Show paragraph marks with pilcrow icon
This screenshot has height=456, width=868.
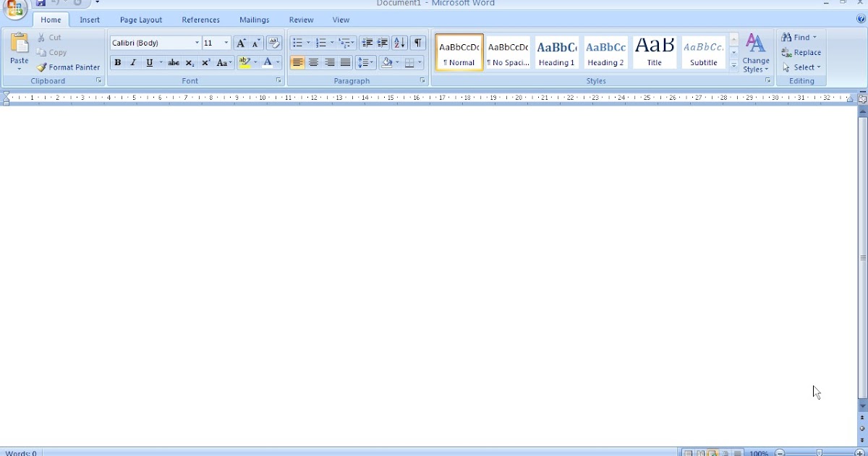[418, 43]
